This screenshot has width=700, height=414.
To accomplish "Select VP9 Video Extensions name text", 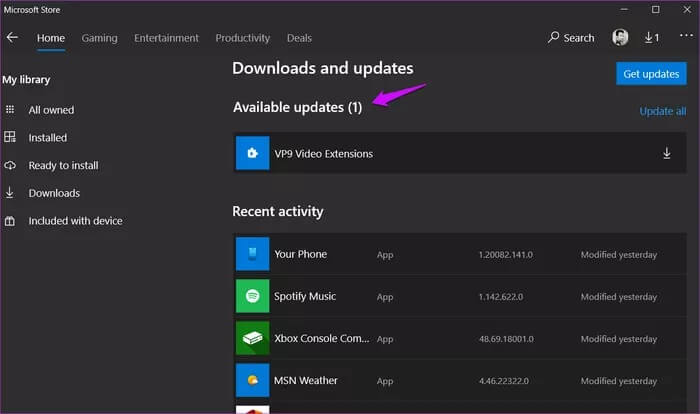I will pos(324,154).
